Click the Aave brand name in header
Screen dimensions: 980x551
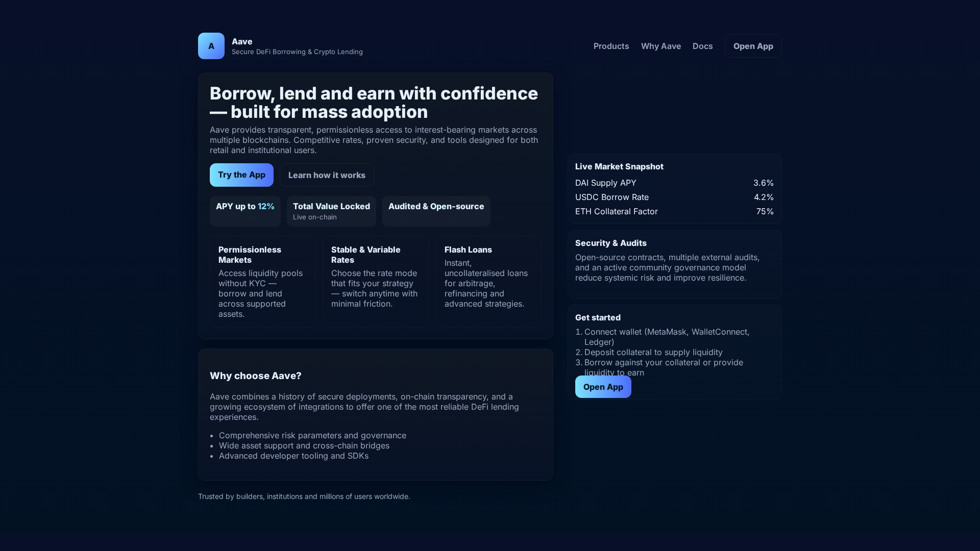click(x=242, y=41)
